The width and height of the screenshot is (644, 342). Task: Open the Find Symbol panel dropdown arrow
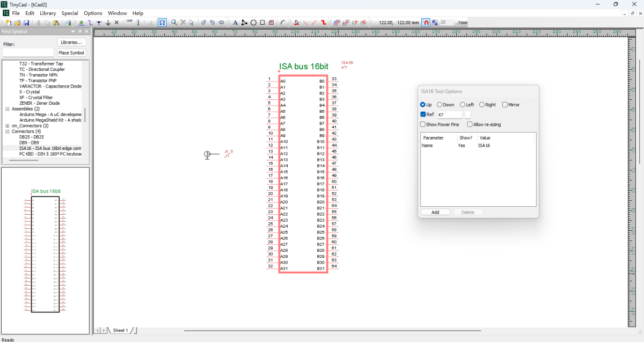74,31
